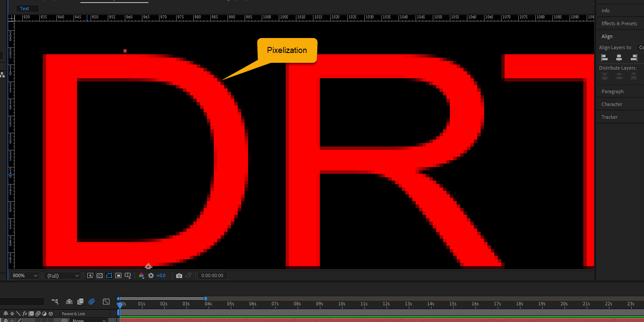Align layers left using the Align panel icon
The height and width of the screenshot is (322, 644).
[x=604, y=57]
